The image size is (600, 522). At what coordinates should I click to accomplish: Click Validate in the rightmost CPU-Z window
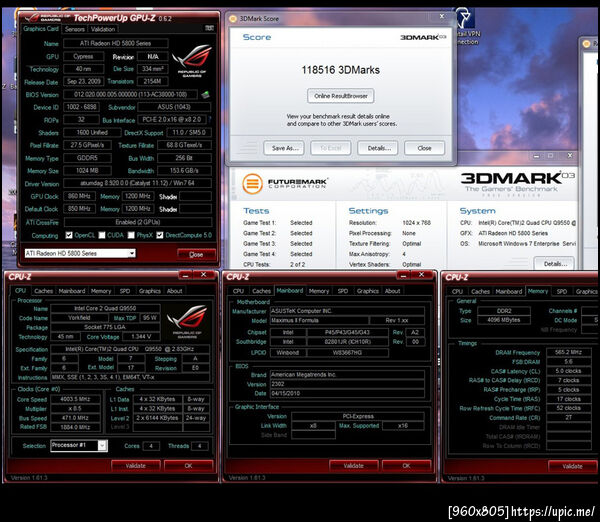point(573,466)
